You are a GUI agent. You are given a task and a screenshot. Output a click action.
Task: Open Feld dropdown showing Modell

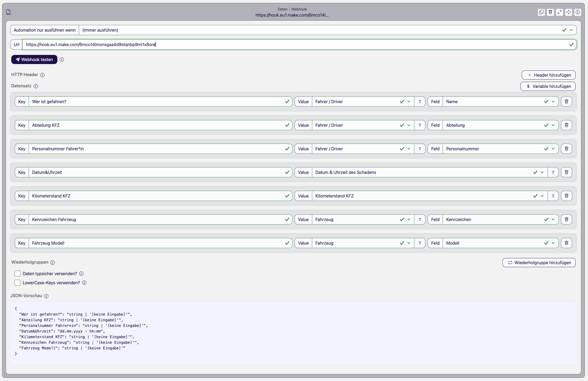pyautogui.click(x=501, y=243)
